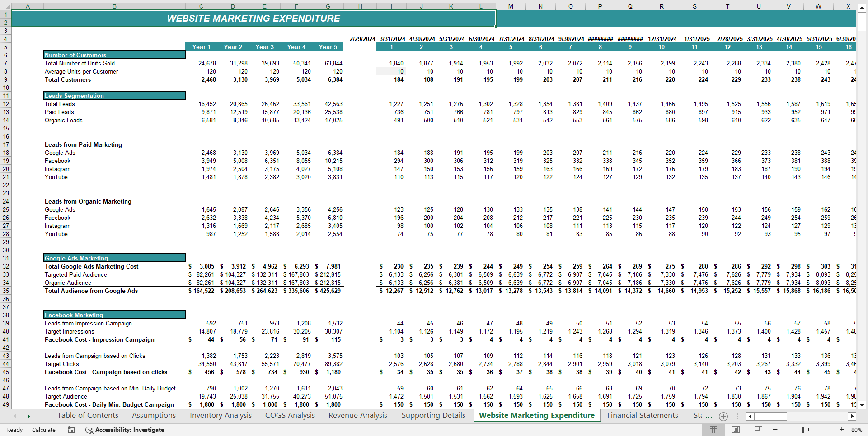The image size is (868, 436).
Task: Click the macro recording icon in status bar
Action: 71,430
